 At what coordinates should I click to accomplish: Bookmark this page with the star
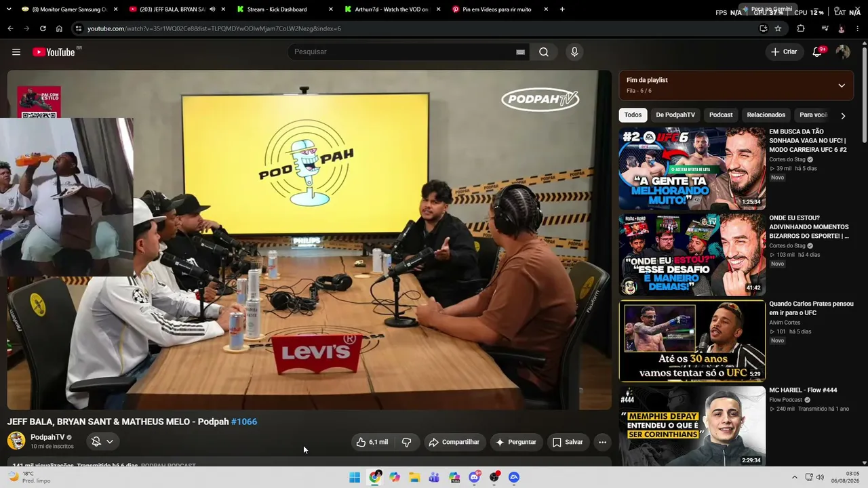tap(778, 28)
